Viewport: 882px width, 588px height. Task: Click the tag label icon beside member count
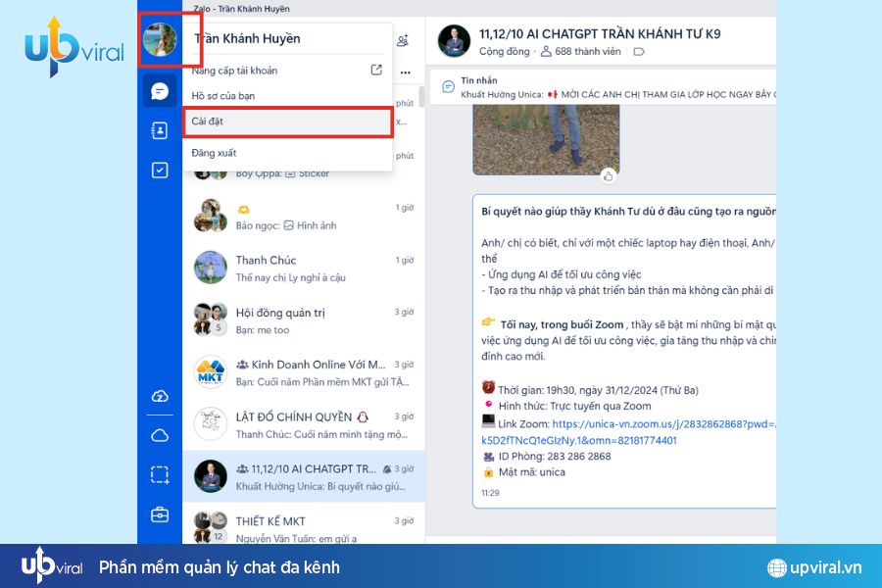[x=639, y=51]
